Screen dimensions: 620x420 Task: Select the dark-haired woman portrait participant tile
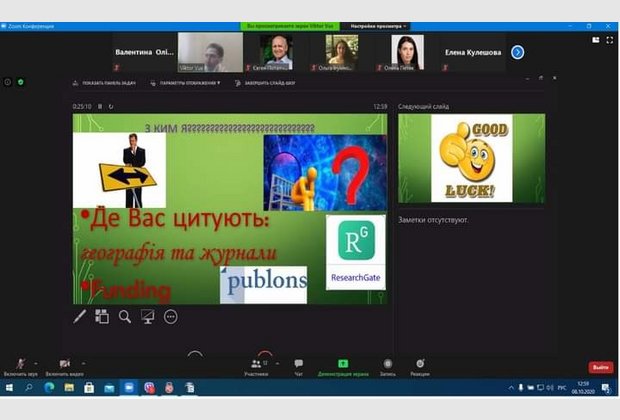pyautogui.click(x=407, y=52)
